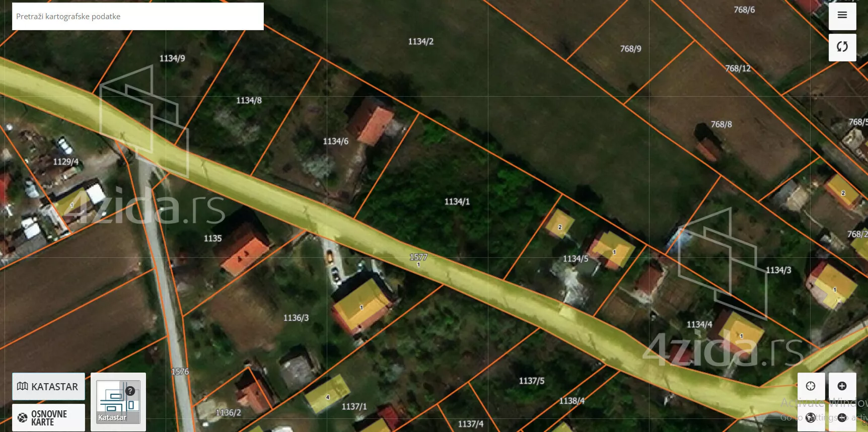Image resolution: width=868 pixels, height=432 pixels.
Task: Zoom in with the plus button
Action: click(841, 386)
